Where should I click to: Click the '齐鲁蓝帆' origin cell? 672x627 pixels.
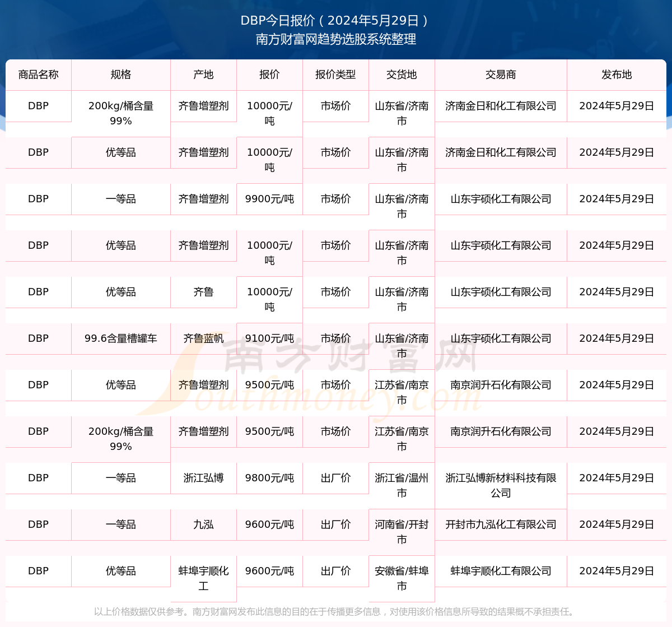point(203,338)
